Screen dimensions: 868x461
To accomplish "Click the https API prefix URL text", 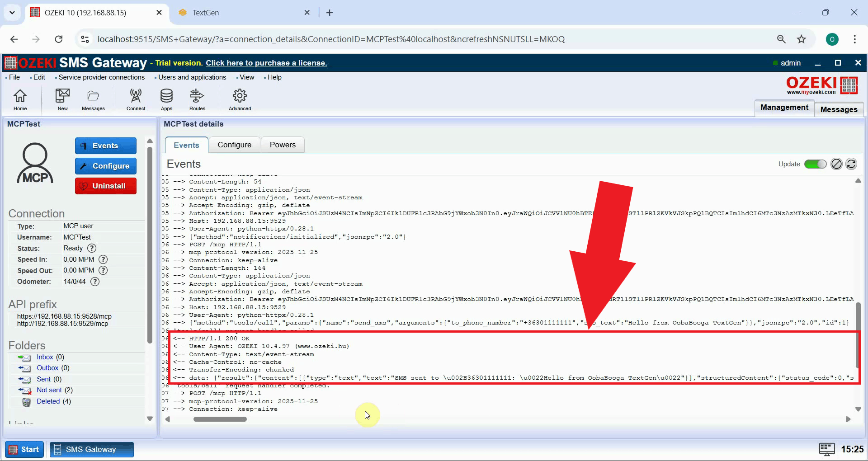I will coord(64,316).
